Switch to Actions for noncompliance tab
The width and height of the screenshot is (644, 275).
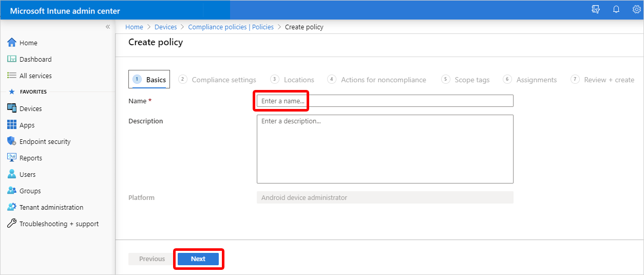pos(377,80)
